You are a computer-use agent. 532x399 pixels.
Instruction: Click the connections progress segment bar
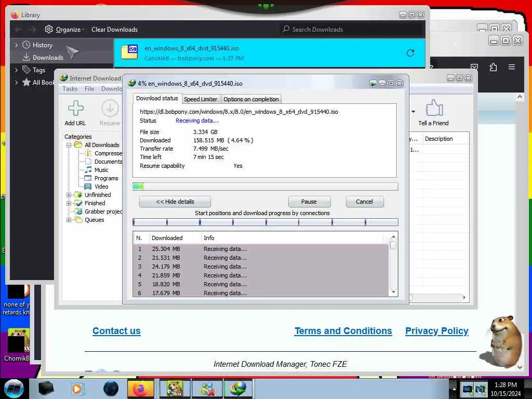point(265,222)
